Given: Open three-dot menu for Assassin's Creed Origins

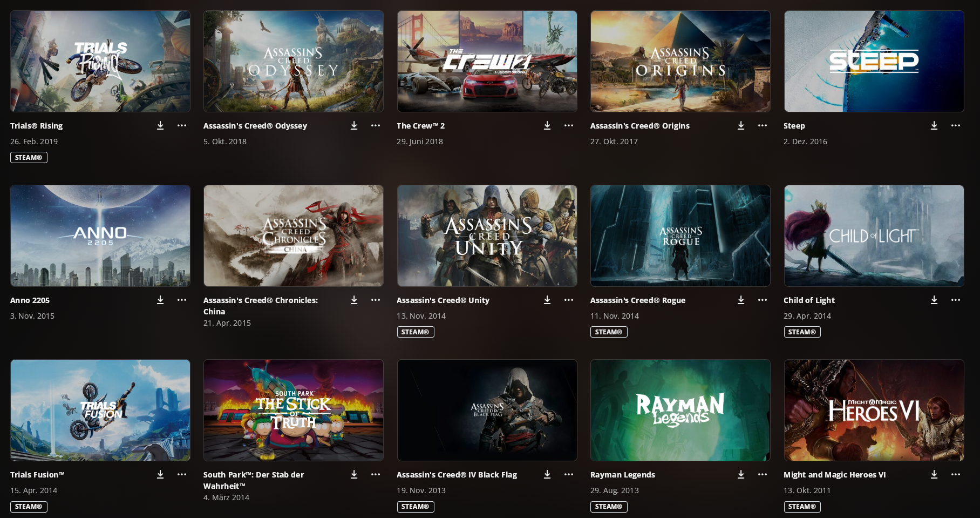Looking at the screenshot, I should 763,125.
